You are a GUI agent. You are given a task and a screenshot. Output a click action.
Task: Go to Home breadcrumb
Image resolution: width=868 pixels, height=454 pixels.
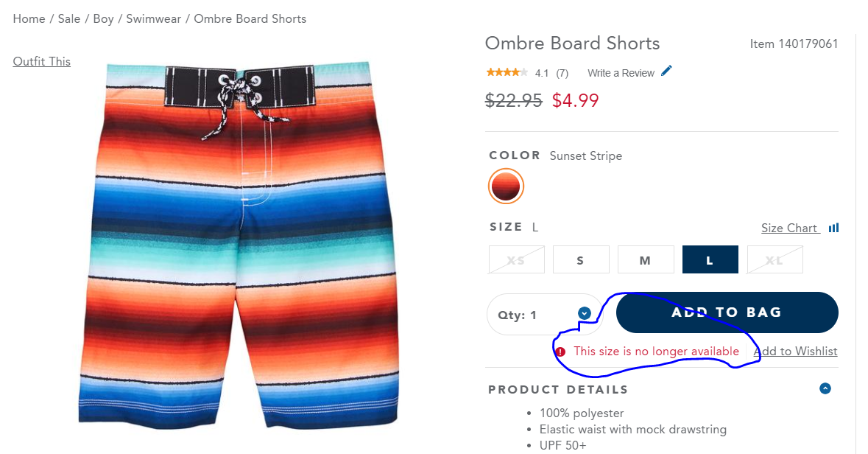(x=29, y=19)
